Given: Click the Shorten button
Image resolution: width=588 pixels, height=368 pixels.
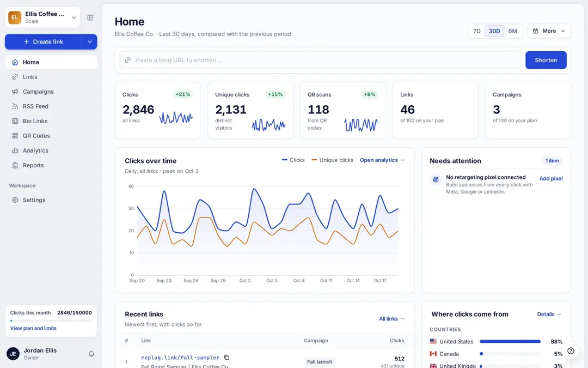Looking at the screenshot, I should pos(546,60).
